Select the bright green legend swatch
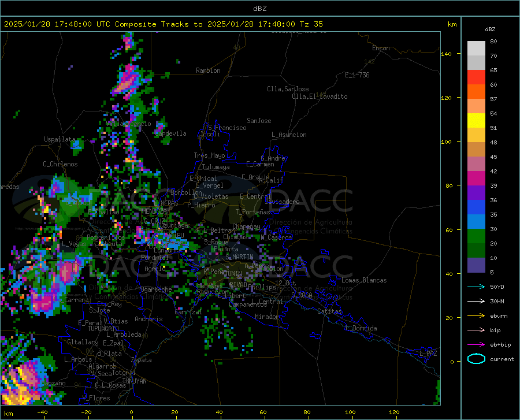The image size is (520, 420). (476, 236)
